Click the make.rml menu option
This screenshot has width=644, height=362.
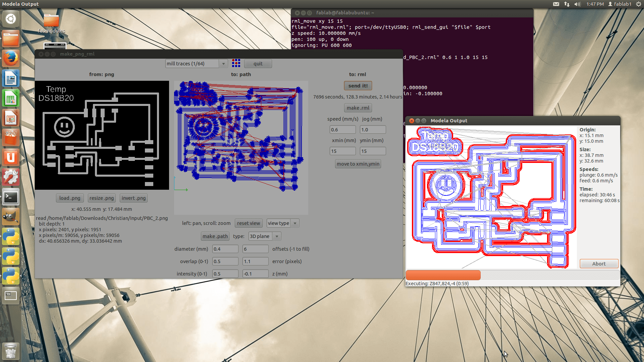pos(358,107)
